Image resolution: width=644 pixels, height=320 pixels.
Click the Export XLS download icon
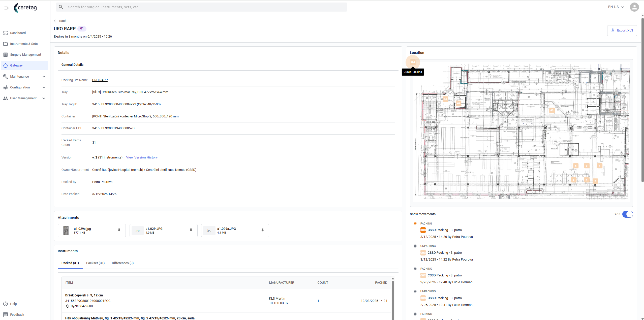[612, 30]
